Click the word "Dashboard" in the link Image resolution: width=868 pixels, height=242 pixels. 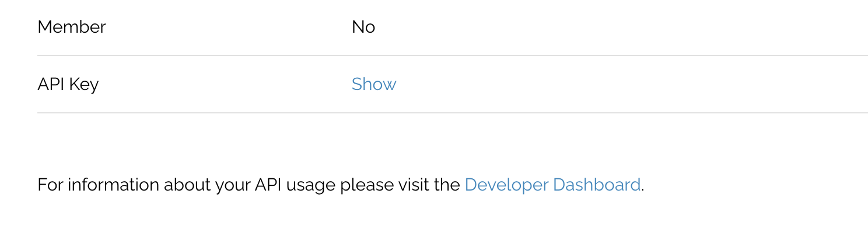pyautogui.click(x=597, y=185)
